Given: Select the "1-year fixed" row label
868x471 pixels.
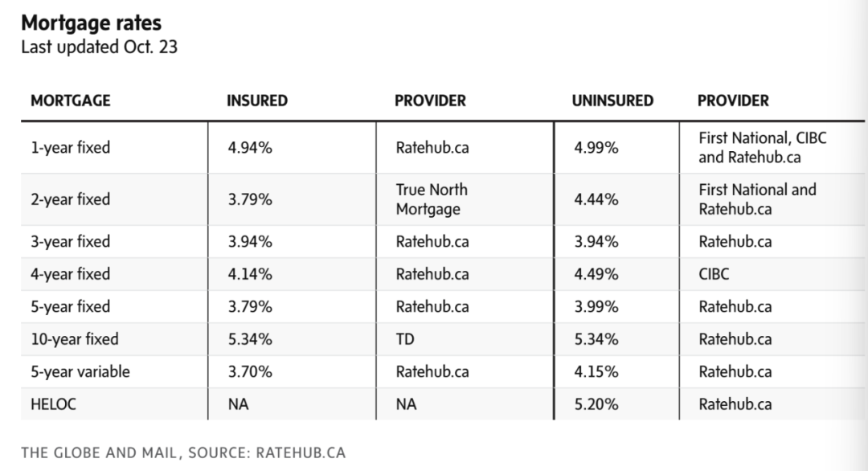Looking at the screenshot, I should point(70,148).
